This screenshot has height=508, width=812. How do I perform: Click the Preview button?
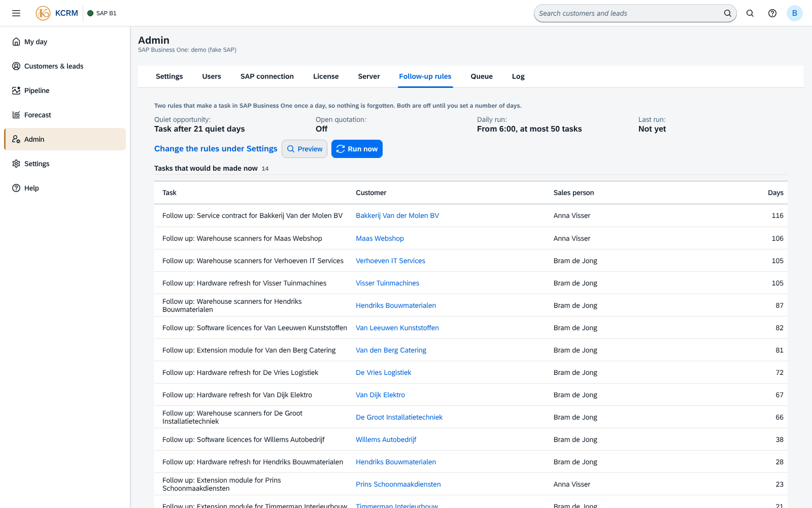(x=304, y=149)
